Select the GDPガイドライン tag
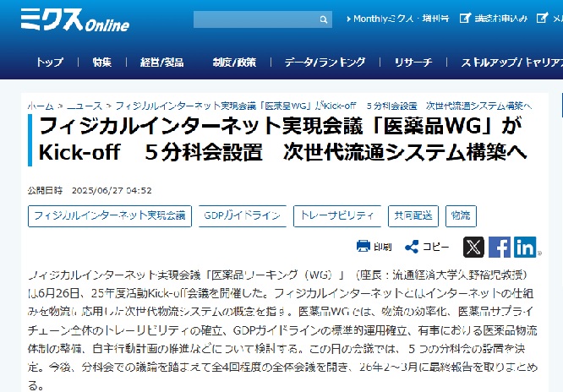 click(x=242, y=215)
